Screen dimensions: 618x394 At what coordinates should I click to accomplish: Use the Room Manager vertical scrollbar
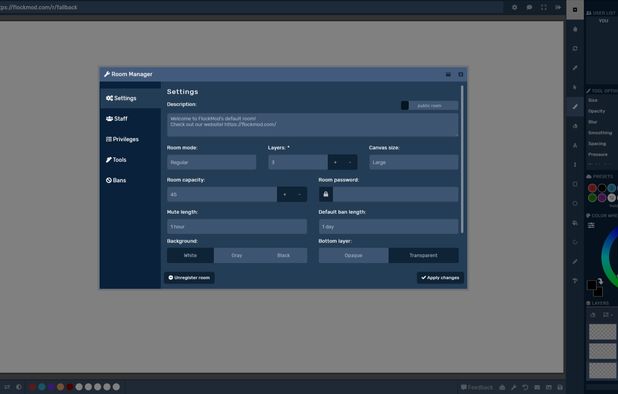point(462,159)
